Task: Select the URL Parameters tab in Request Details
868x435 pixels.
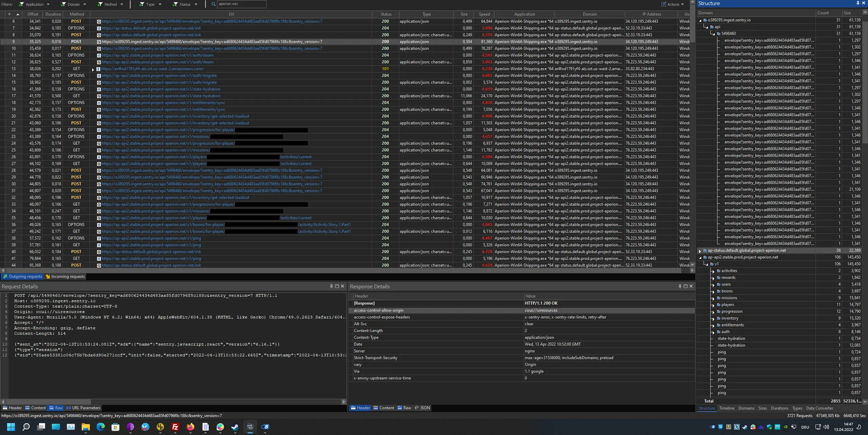Action: 83,408
